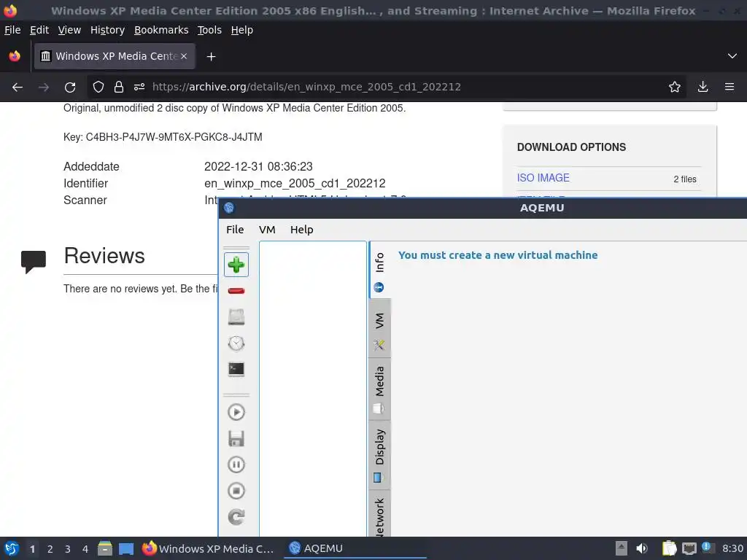Open the volume speaker icon in tray

[x=642, y=548]
